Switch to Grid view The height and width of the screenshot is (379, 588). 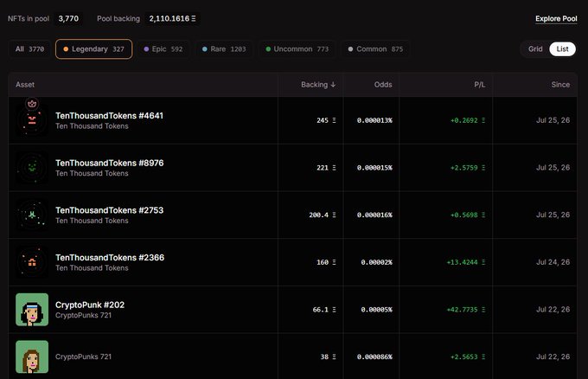[535, 49]
